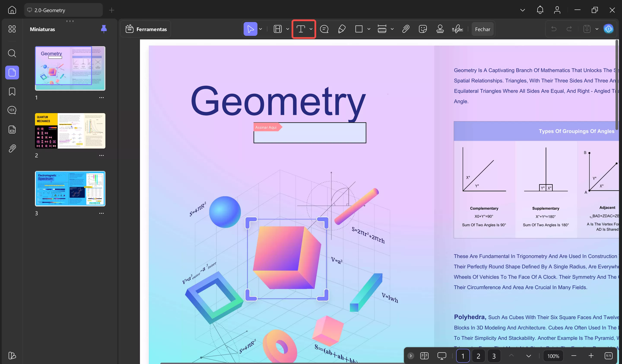Open page 1 thumbnail options menu
This screenshot has height=364, width=622.
coord(102,98)
